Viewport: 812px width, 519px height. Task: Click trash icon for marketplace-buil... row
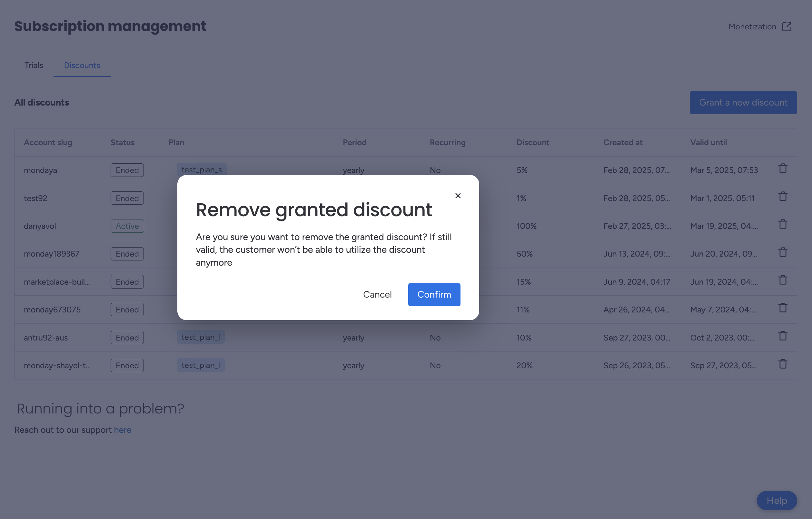click(x=783, y=280)
